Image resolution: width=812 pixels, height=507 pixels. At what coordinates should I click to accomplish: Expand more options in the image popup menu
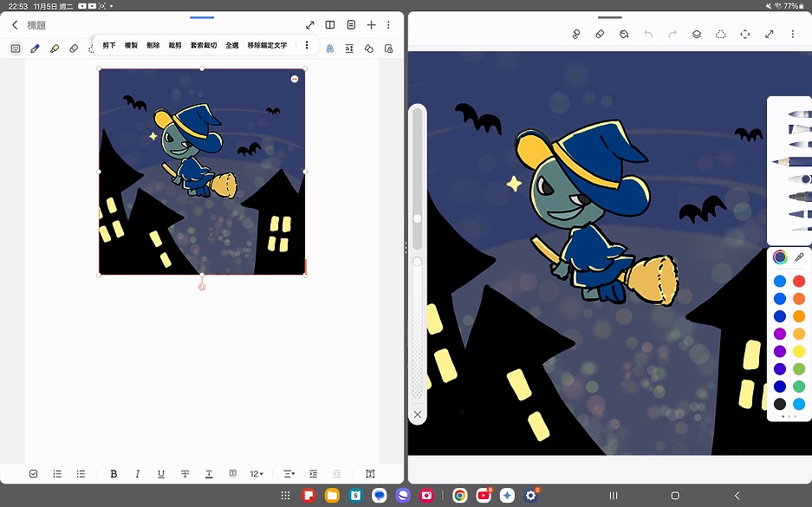(307, 45)
